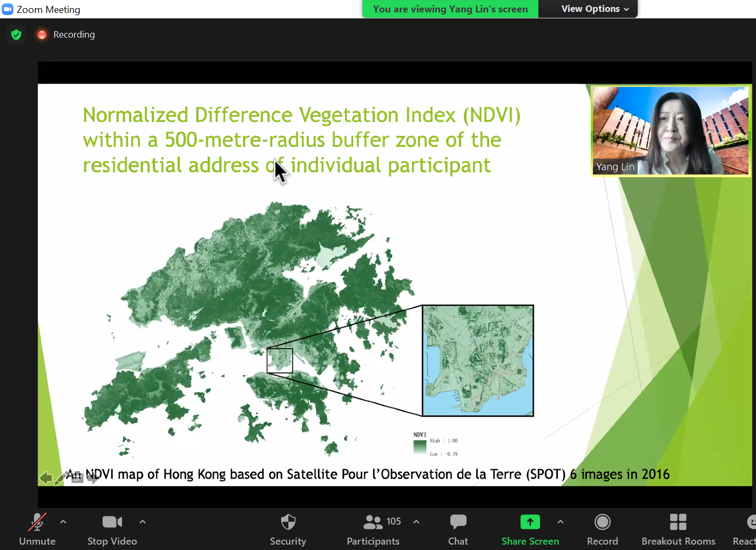Screen dimensions: 756x550
Task: Click the Record button in toolbar
Action: [602, 529]
